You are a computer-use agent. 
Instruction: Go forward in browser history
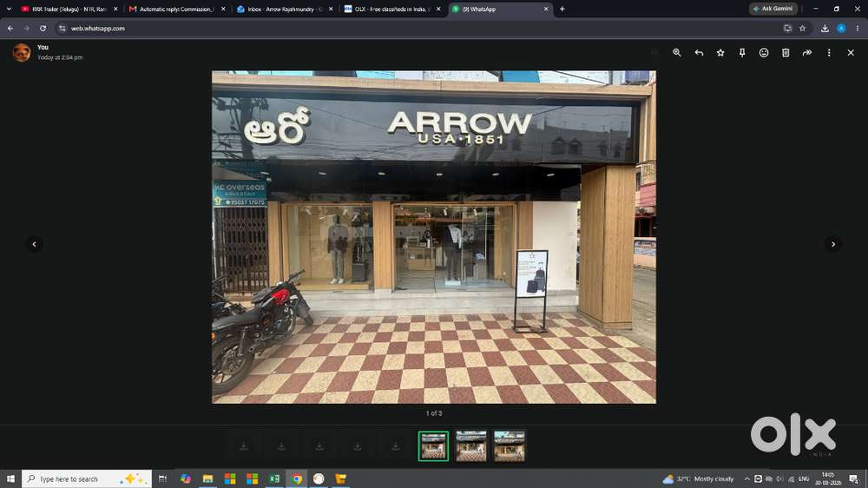(x=26, y=29)
